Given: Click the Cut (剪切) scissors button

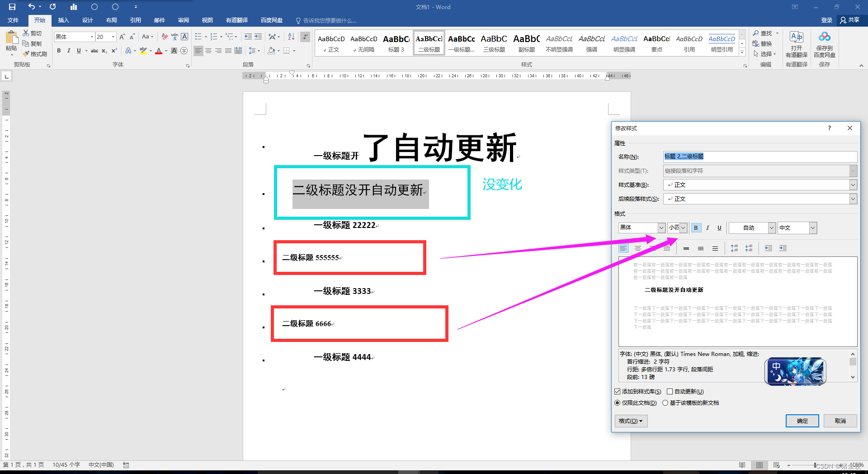Looking at the screenshot, I should click(32, 33).
